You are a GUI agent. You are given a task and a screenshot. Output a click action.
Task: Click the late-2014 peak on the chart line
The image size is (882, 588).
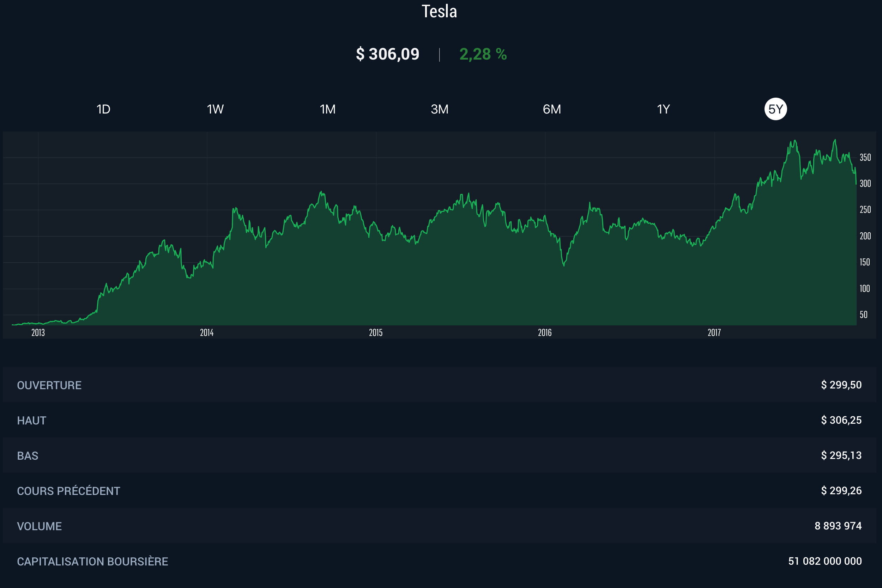pyautogui.click(x=321, y=192)
